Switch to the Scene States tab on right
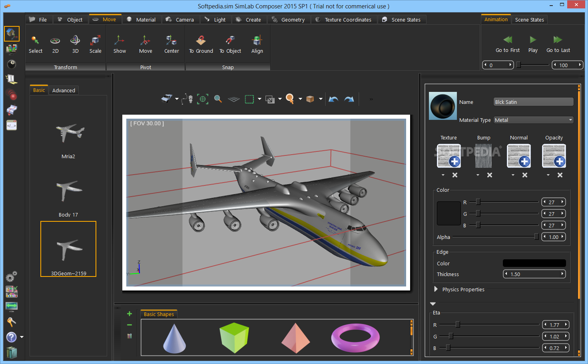The width and height of the screenshot is (588, 364). coord(529,20)
